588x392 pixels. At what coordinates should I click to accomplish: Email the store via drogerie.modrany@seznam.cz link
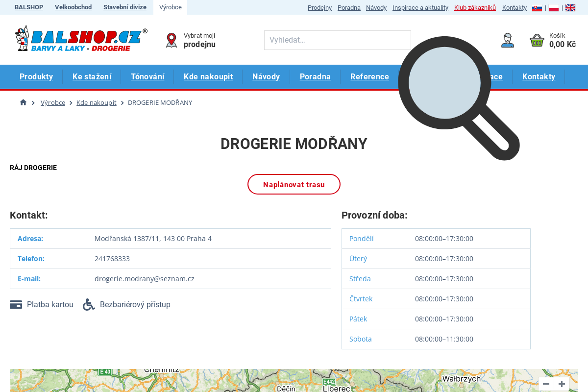(x=145, y=278)
